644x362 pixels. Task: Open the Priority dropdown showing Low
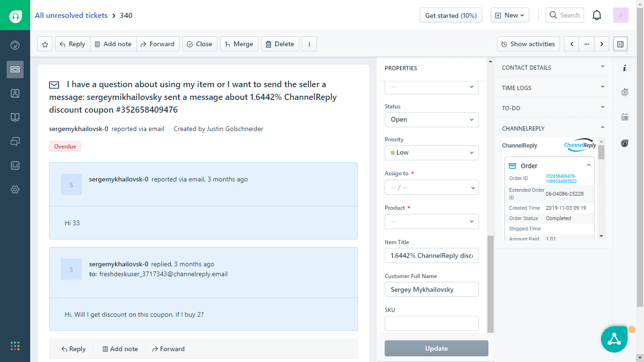coord(431,153)
